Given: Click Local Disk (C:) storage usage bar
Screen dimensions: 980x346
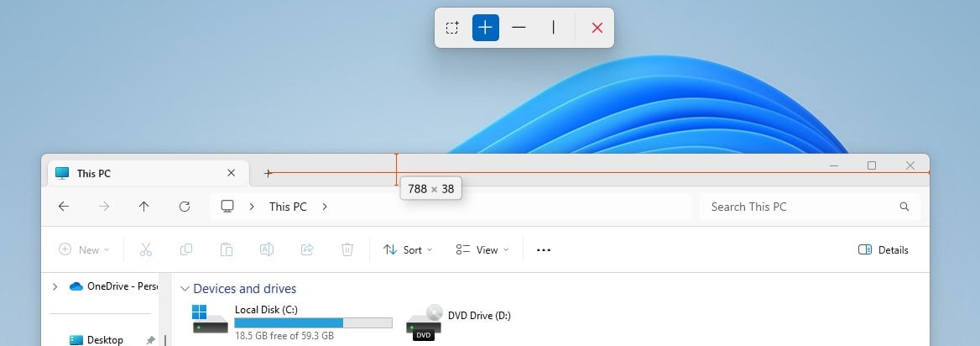Looking at the screenshot, I should pyautogui.click(x=313, y=322).
